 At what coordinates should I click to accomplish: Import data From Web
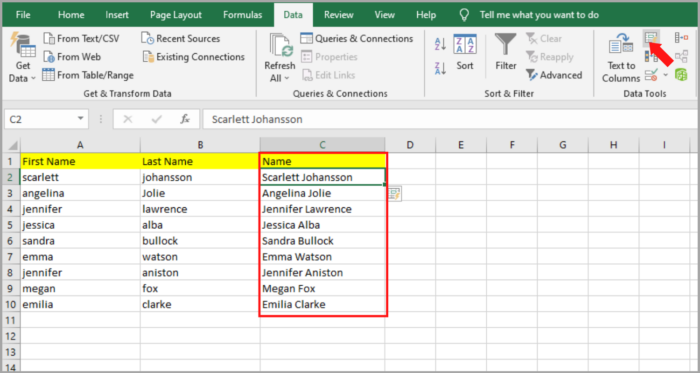pos(72,57)
